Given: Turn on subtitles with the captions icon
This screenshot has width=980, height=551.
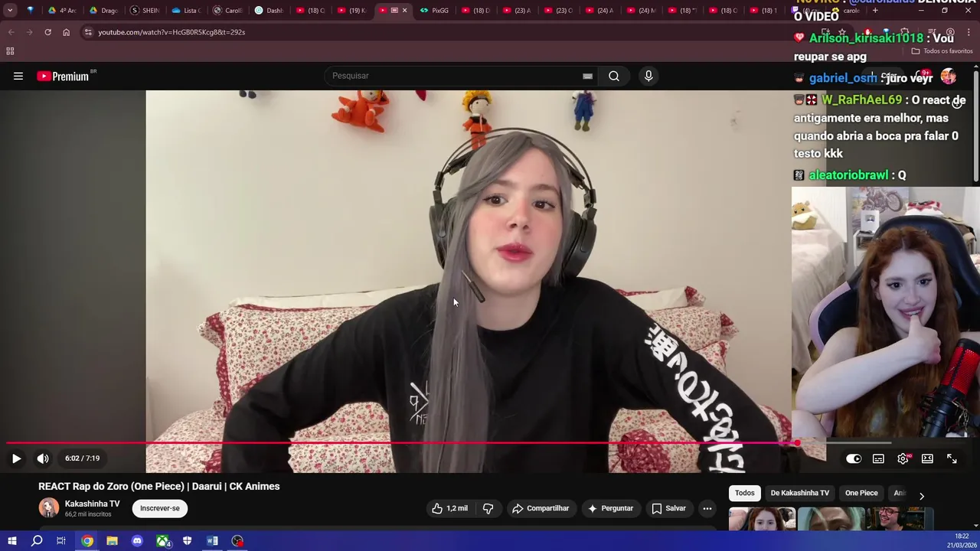Looking at the screenshot, I should pyautogui.click(x=878, y=458).
